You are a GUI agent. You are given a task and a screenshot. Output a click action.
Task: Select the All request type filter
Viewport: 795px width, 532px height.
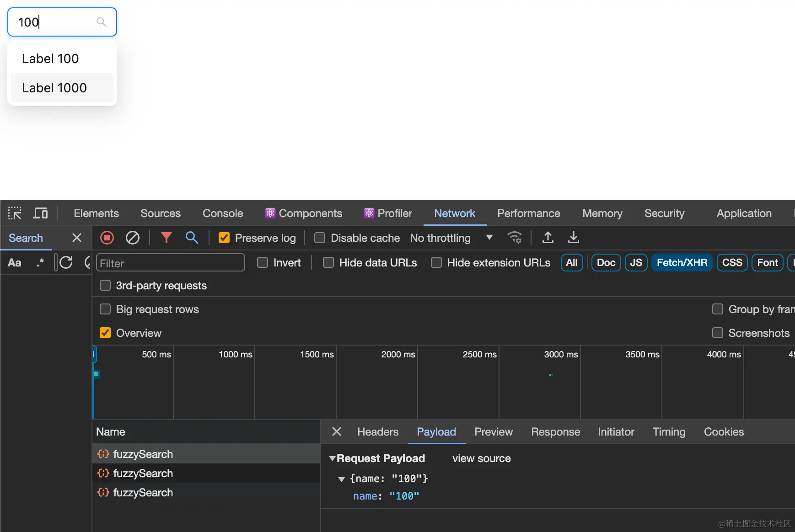tap(572, 262)
